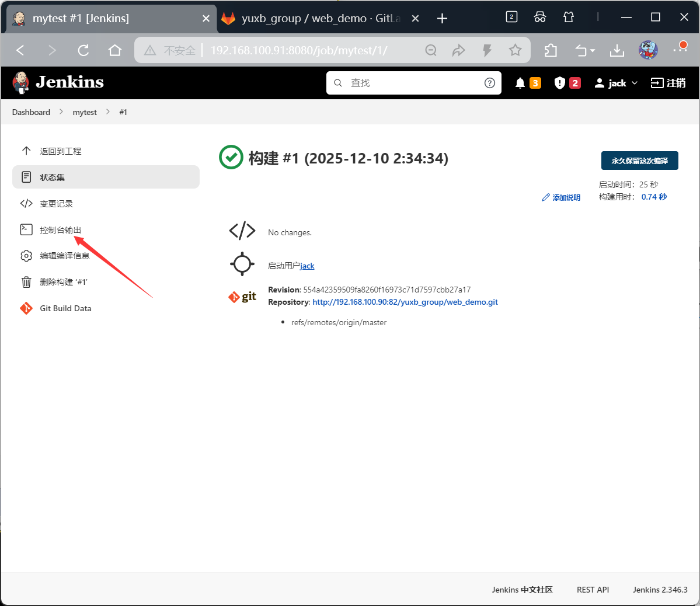
Task: Open browser downloads icon
Action: click(617, 50)
